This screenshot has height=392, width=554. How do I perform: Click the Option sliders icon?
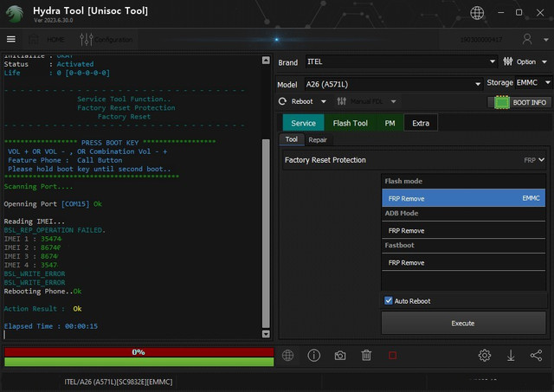[508, 61]
